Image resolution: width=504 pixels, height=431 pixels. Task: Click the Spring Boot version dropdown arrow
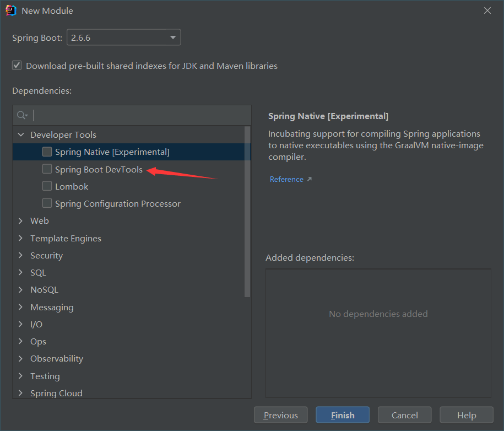click(172, 37)
